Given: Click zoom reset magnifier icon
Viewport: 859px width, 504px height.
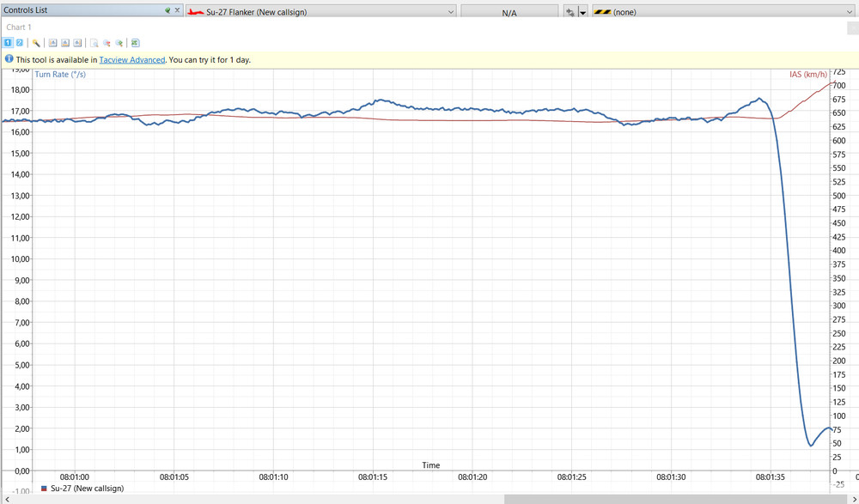Looking at the screenshot, I should [x=94, y=43].
